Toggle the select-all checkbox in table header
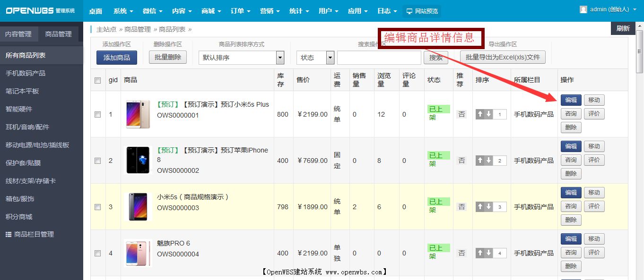The height and width of the screenshot is (280, 644). [97, 80]
